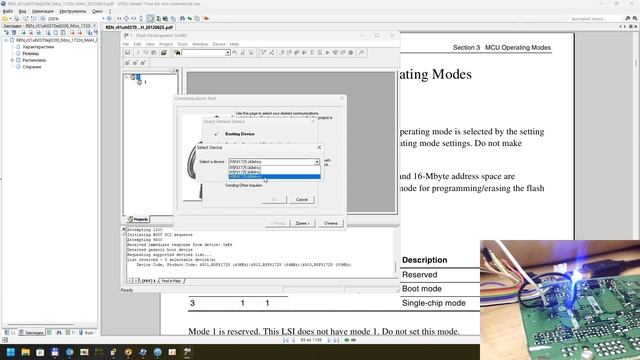The height and width of the screenshot is (360, 640).
Task: Click the print icon in STDU Viewer toolbar
Action: (17, 18)
